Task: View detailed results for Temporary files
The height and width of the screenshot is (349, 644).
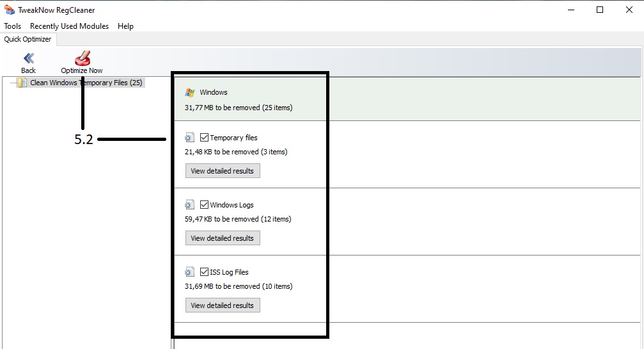Action: pos(223,171)
